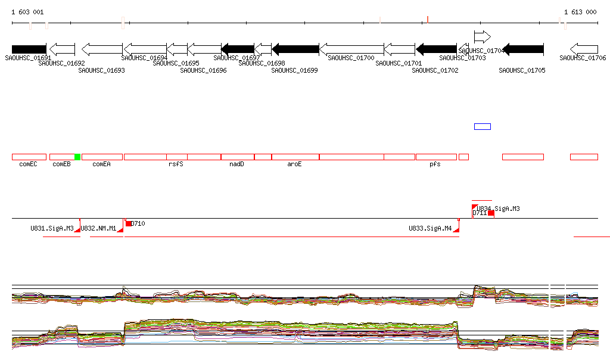This screenshot has width=610, height=364.
Task: Click the black SAOUHSC_01699 gene arrow
Action: pos(295,49)
